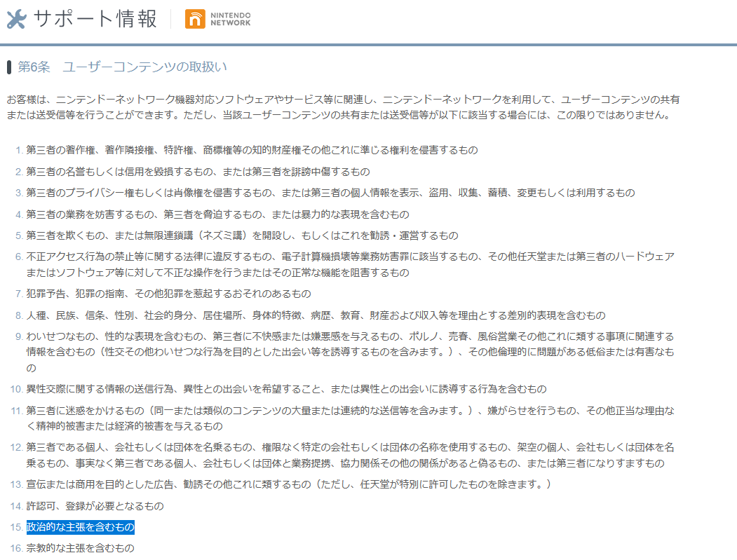Click item 14 許認可、登録が必要となるもの
The width and height of the screenshot is (737, 560).
tap(95, 507)
